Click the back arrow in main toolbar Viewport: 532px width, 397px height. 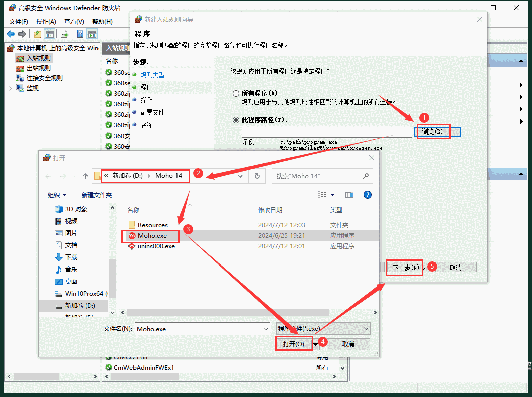(x=11, y=34)
